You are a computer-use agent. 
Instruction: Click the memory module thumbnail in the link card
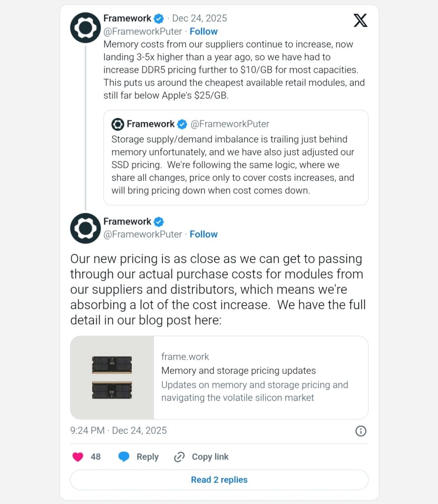112,378
